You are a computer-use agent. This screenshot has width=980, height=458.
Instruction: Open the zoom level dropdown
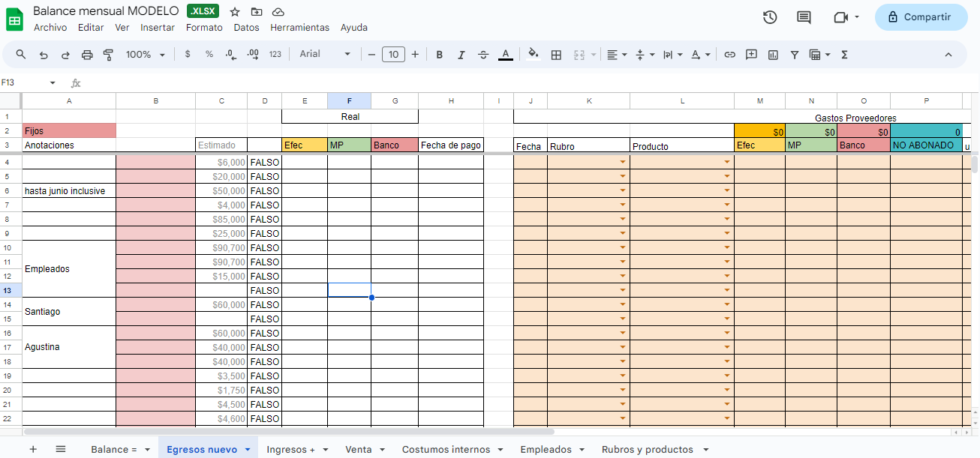click(x=146, y=54)
